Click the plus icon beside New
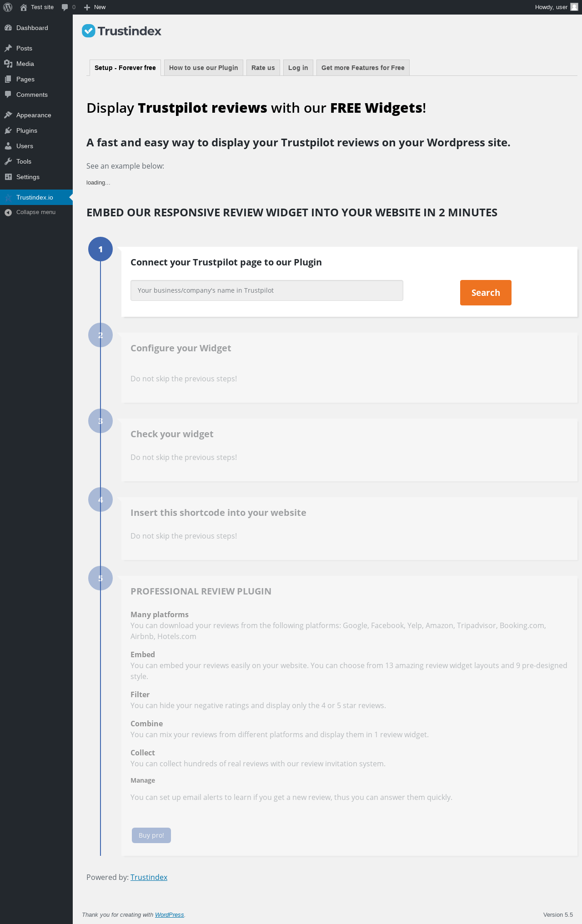The image size is (582, 924). (x=87, y=7)
